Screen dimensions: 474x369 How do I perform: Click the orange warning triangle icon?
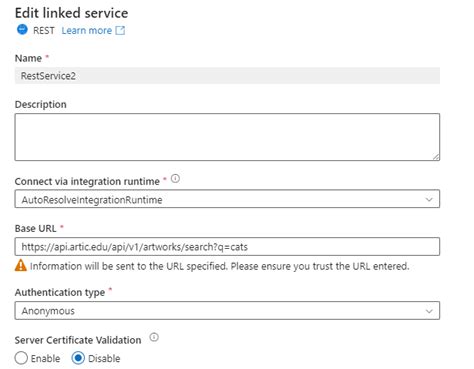pos(21,266)
